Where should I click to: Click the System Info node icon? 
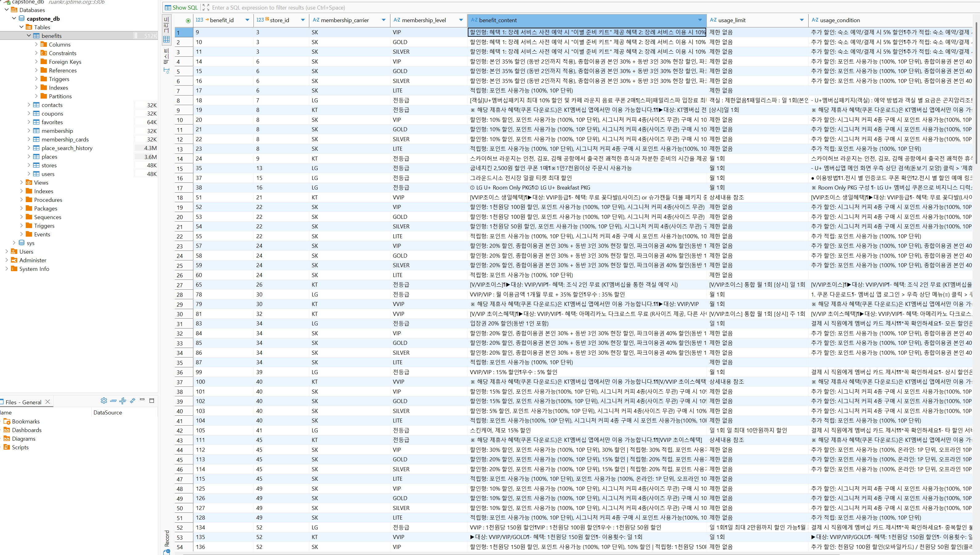tap(14, 269)
